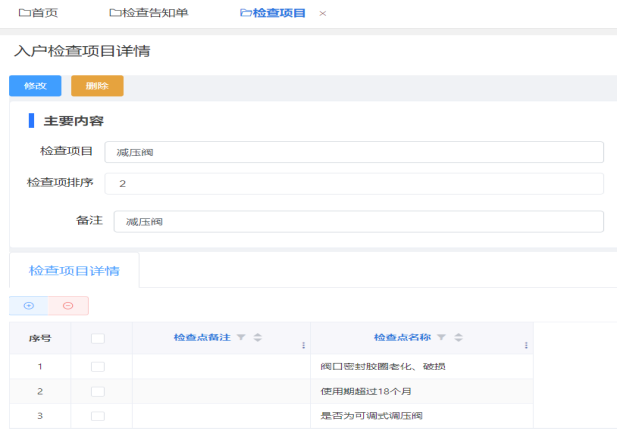617x429 pixels.
Task: Click the red remove row minus icon
Action: [68, 306]
